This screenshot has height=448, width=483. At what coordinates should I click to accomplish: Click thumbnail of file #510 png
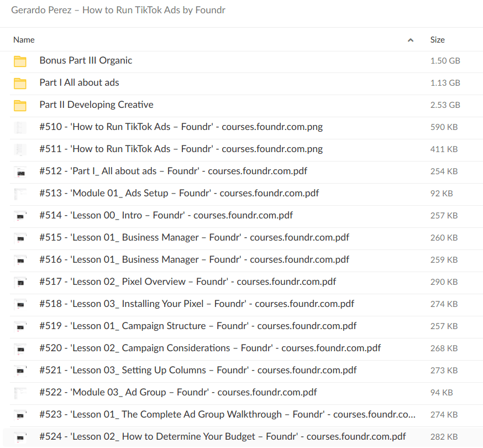[20, 128]
